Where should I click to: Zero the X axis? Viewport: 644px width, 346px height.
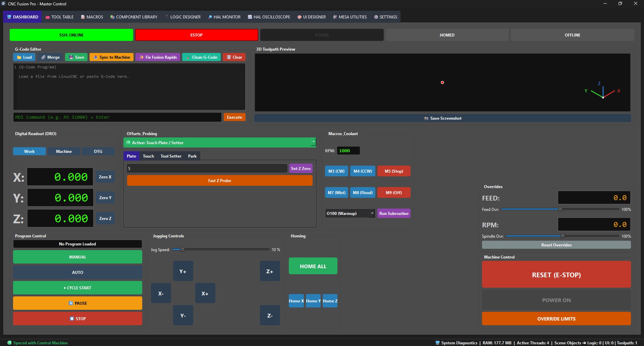click(105, 177)
